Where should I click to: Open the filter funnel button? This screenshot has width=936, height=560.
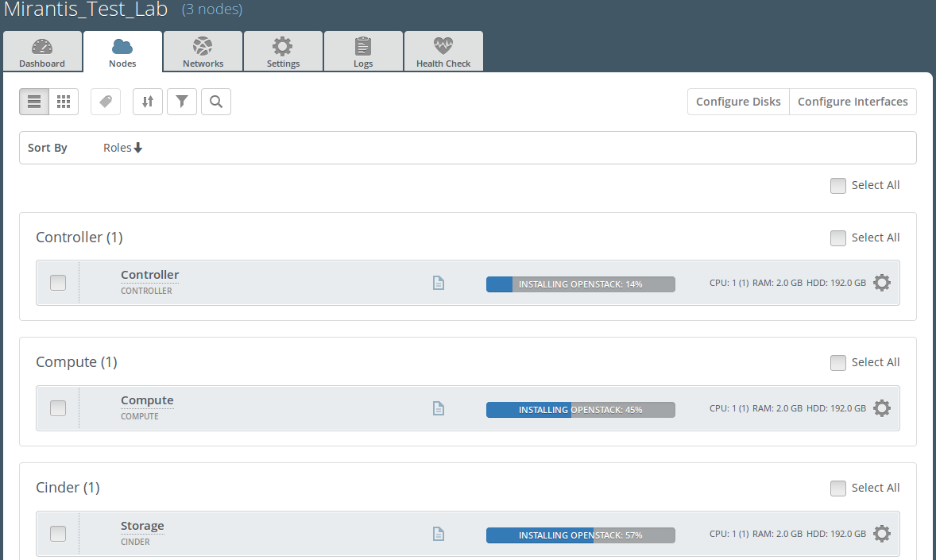coord(182,102)
